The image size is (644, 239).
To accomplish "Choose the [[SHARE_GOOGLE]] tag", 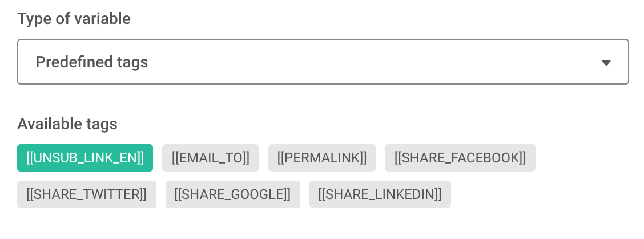I will [x=233, y=194].
